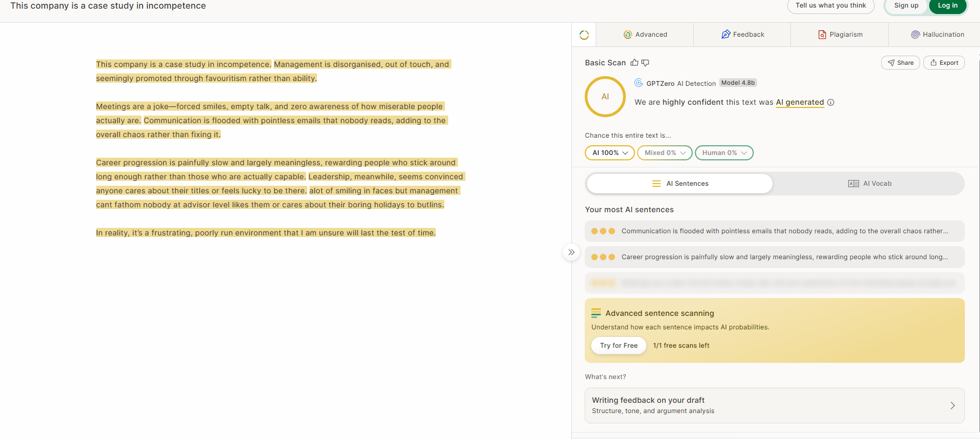Give thumbs up to Basic Scan
The width and height of the screenshot is (980, 439).
(x=634, y=63)
